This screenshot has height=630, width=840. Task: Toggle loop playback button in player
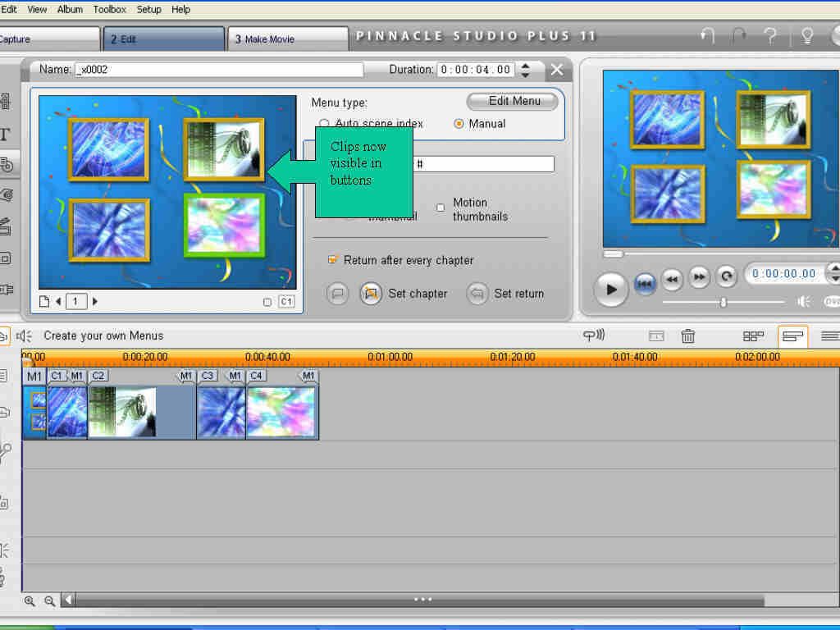pos(727,276)
